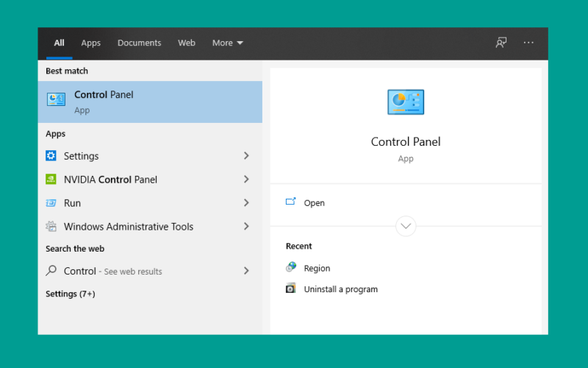
Task: Expand the Run result arrow
Action: [x=246, y=203]
